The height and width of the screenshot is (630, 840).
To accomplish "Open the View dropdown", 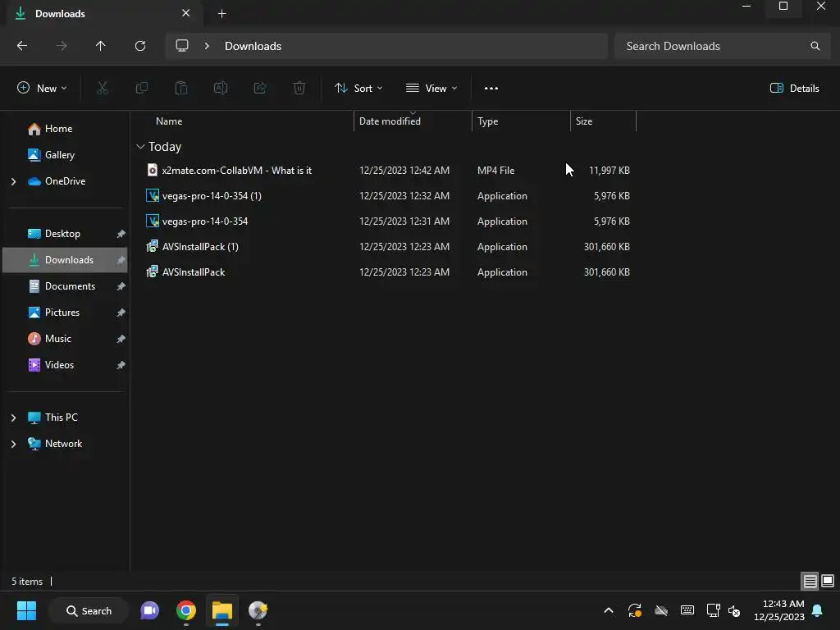I will pyautogui.click(x=431, y=89).
